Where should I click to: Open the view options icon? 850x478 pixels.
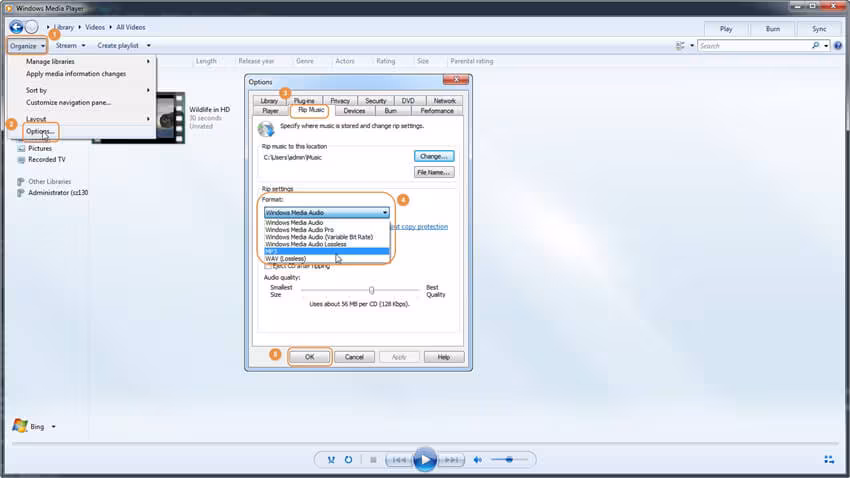click(x=680, y=46)
